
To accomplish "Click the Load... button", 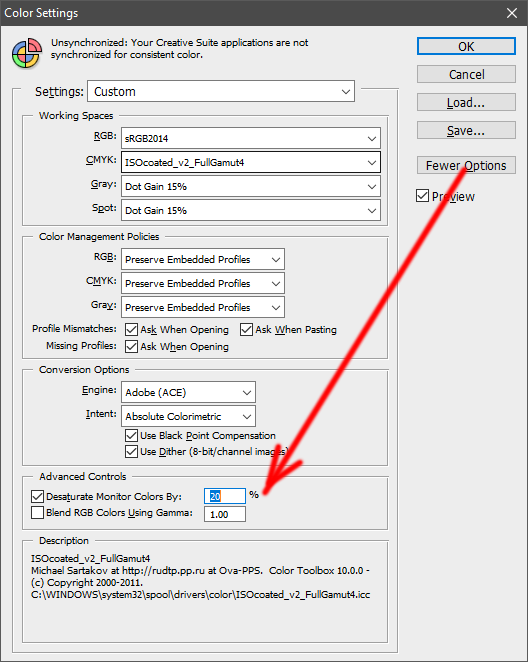I will tap(466, 102).
